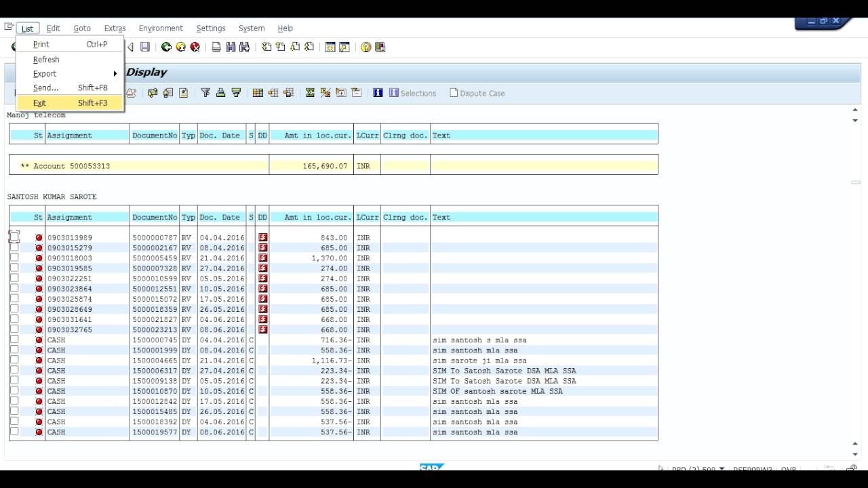
Task: Click the Save diskette icon
Action: click(x=145, y=47)
